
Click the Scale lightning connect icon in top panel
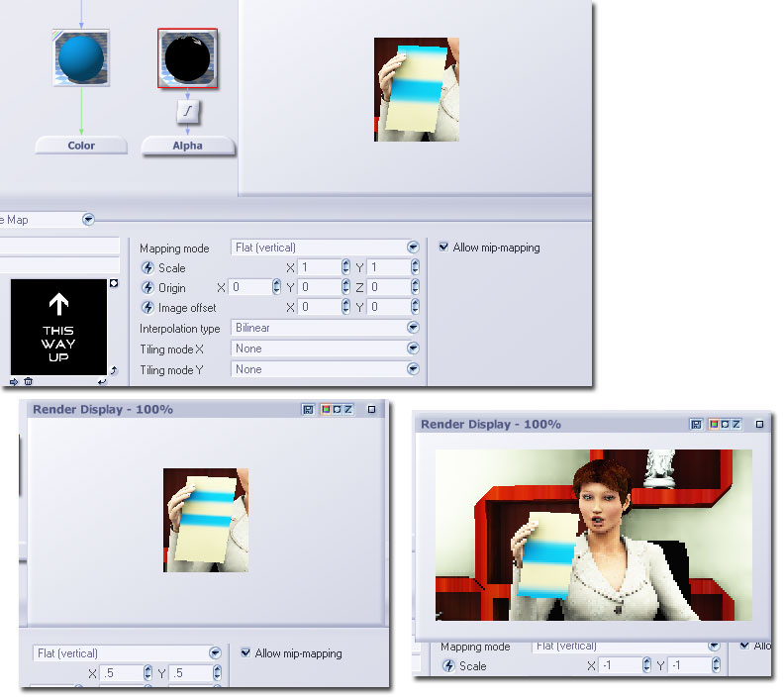click(147, 268)
